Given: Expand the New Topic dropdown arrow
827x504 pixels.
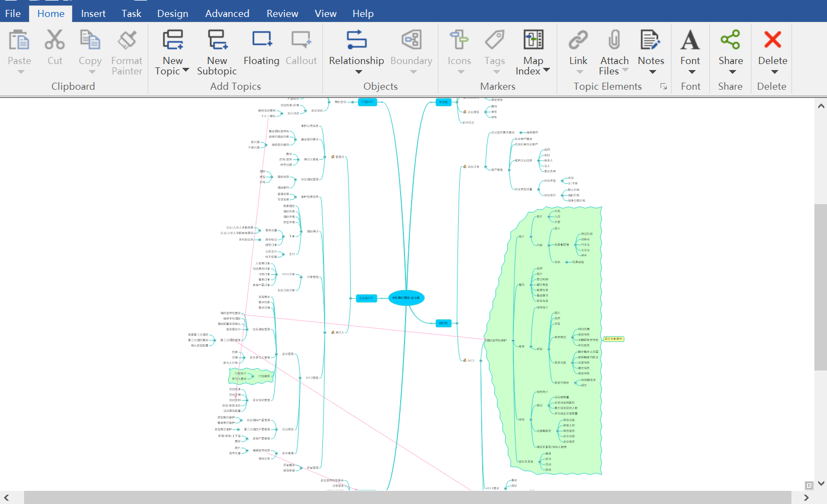Looking at the screenshot, I should click(186, 70).
